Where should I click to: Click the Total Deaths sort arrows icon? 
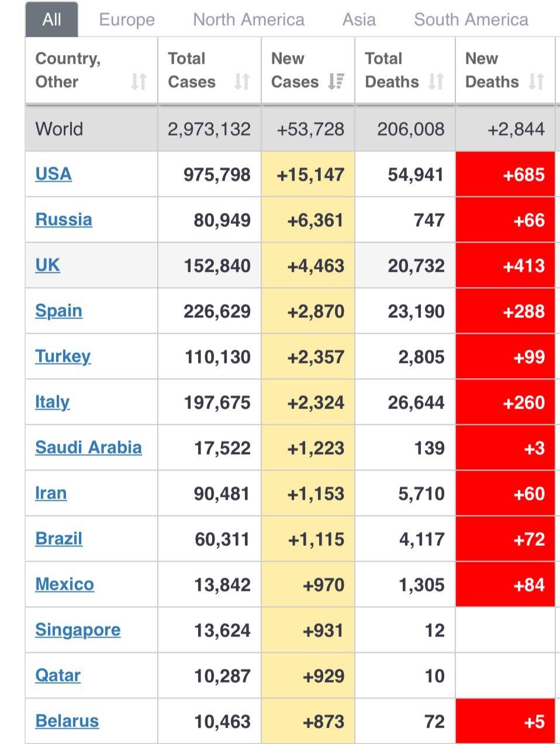(436, 81)
